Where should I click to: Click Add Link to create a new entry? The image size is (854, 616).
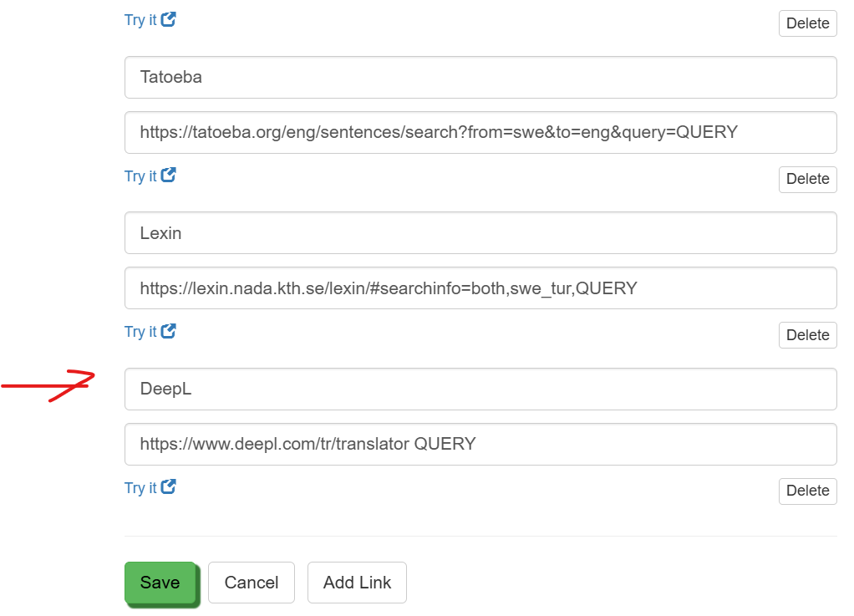pos(357,583)
